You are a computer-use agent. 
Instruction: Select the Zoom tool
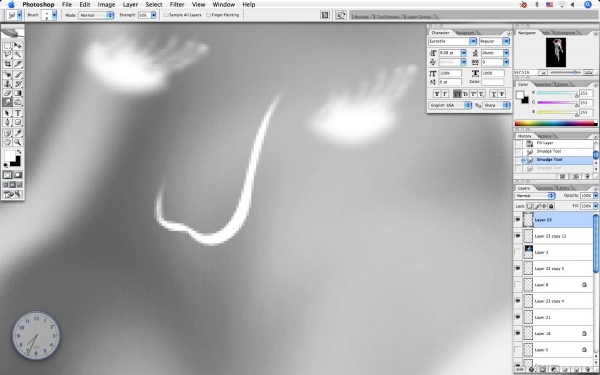18,142
